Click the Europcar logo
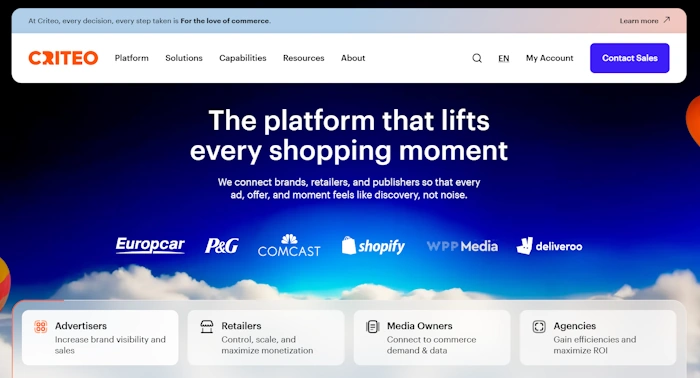The height and width of the screenshot is (378, 700). point(150,245)
